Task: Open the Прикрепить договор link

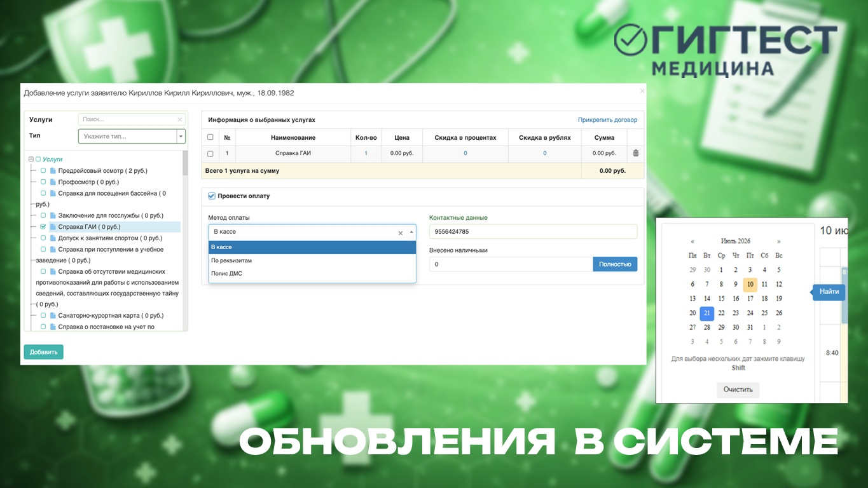Action: coord(607,119)
